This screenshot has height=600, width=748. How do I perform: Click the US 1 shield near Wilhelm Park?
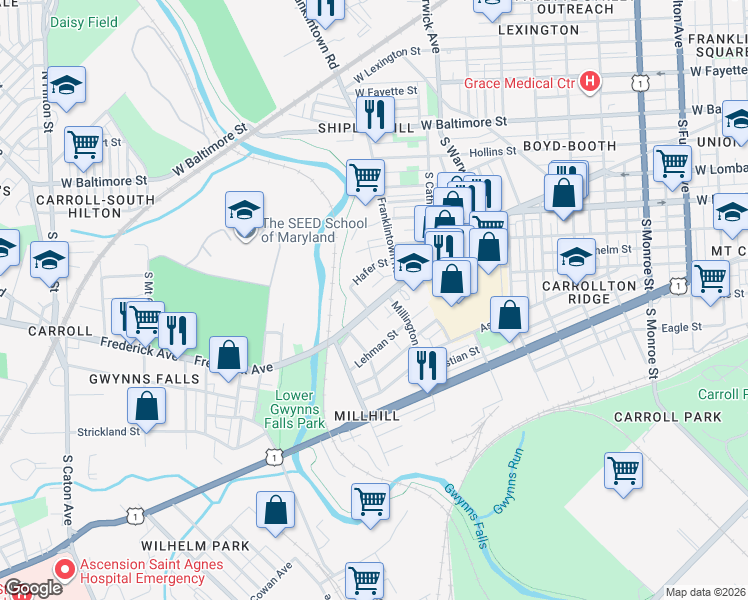pyautogui.click(x=135, y=516)
